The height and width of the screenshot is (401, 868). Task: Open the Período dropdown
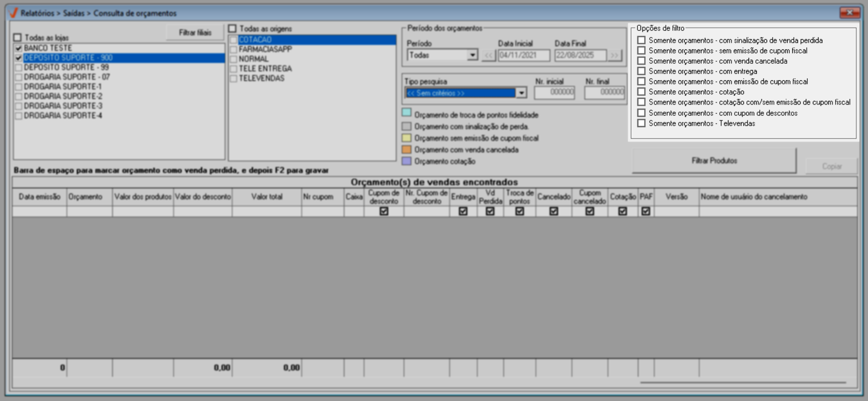472,55
